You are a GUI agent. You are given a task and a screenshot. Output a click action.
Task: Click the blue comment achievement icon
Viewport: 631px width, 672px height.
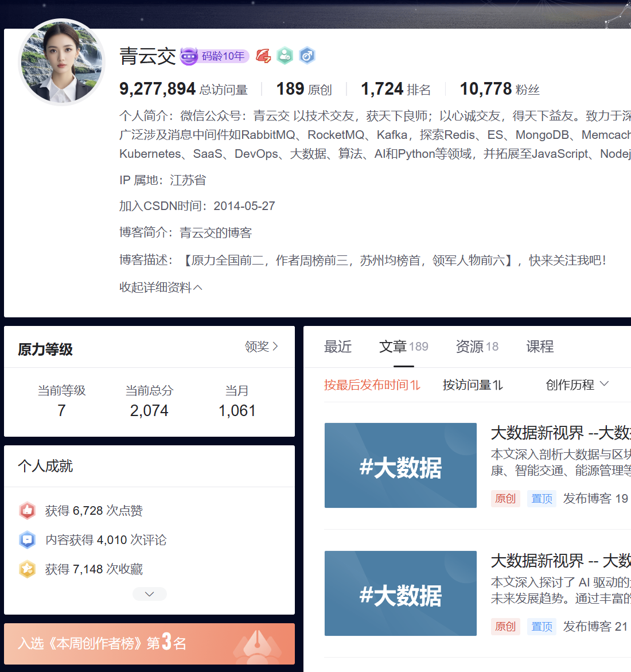[28, 539]
